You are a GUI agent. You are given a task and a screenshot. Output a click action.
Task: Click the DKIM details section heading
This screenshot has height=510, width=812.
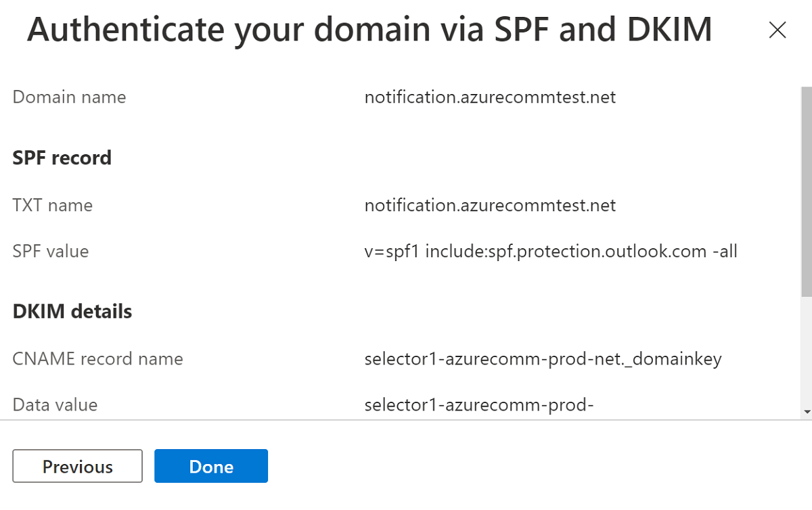72,312
